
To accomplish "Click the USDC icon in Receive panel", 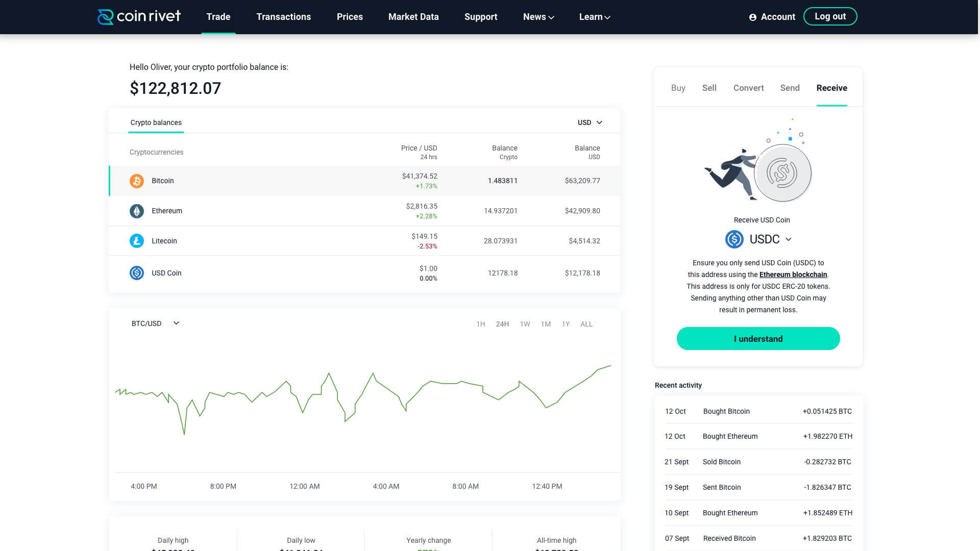I will (x=734, y=239).
